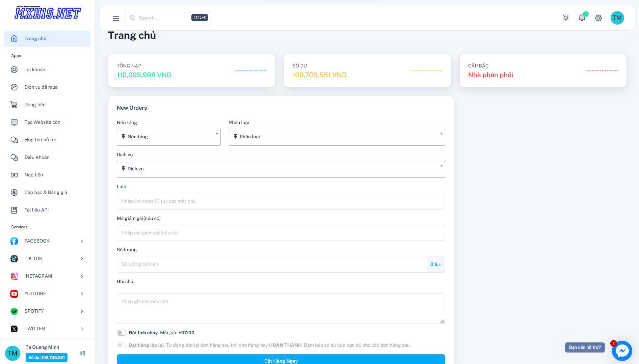Click the ctrl+k shortcut badge
The height and width of the screenshot is (364, 639).
tap(199, 18)
